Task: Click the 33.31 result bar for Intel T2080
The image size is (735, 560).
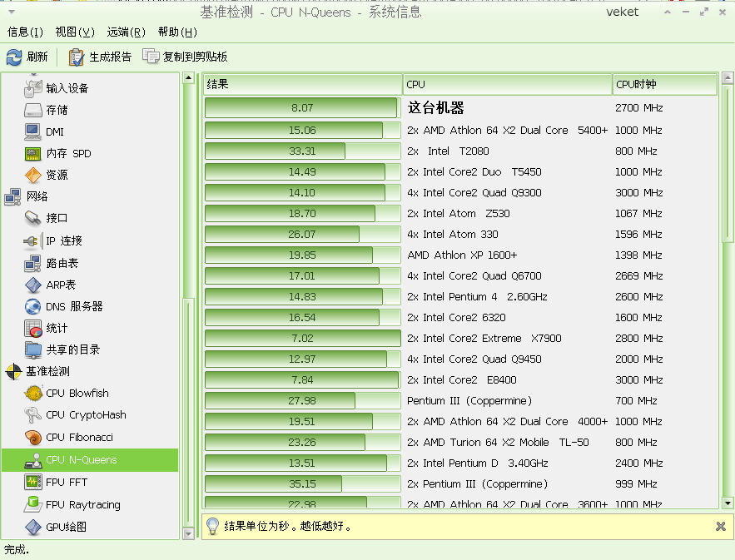Action: click(x=303, y=151)
